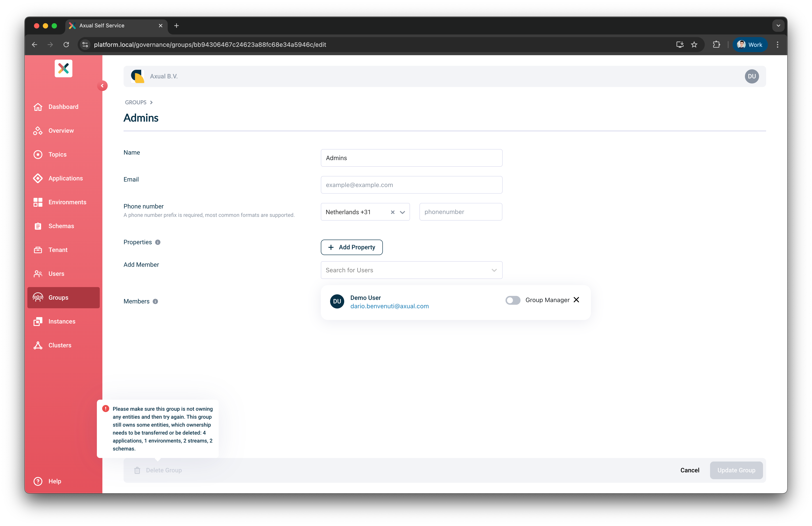
Task: Open the country code dropdown
Action: (x=402, y=212)
